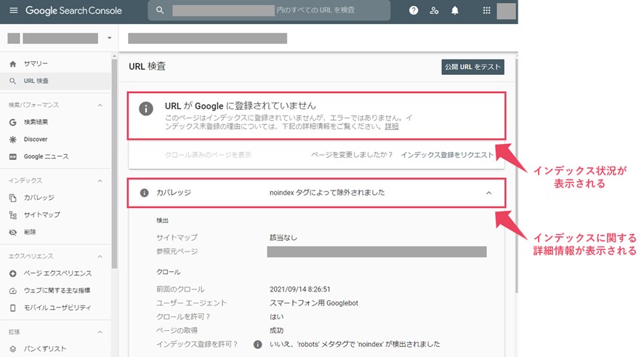This screenshot has width=644, height=357.
Task: Click info icon beside インデックス登録を許可
Action: click(x=257, y=344)
